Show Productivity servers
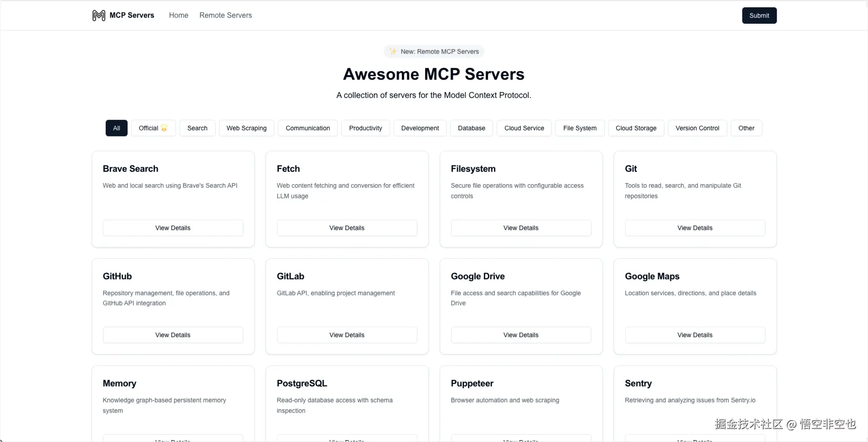868x442 pixels. pyautogui.click(x=365, y=128)
